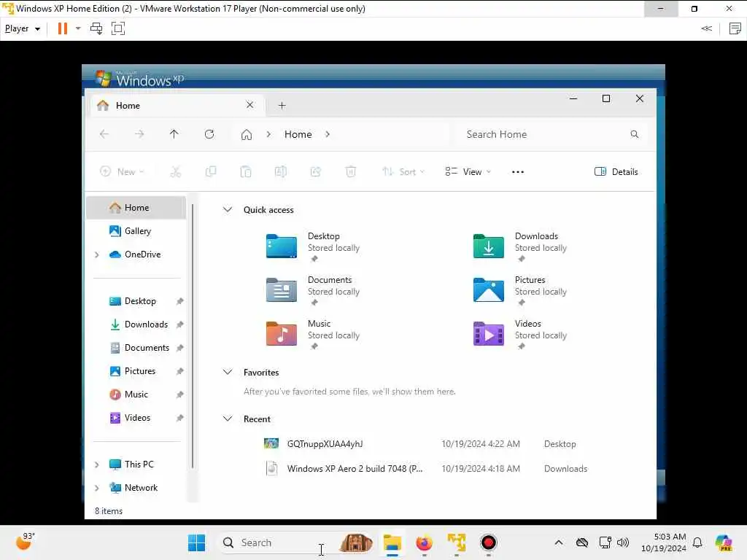
Task: Select Music in navigation pane
Action: [136, 394]
